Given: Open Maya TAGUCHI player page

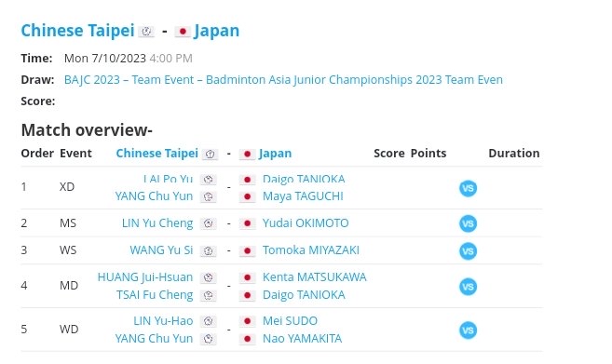Looking at the screenshot, I should tap(303, 195).
